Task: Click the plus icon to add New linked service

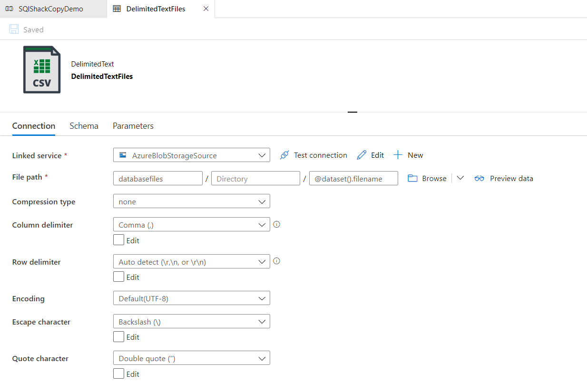Action: tap(398, 155)
